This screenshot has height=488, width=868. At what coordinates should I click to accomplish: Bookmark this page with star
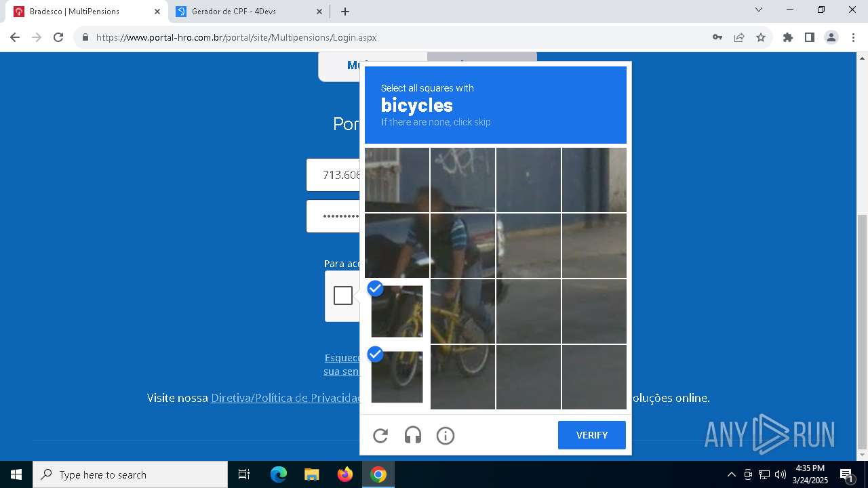(761, 37)
